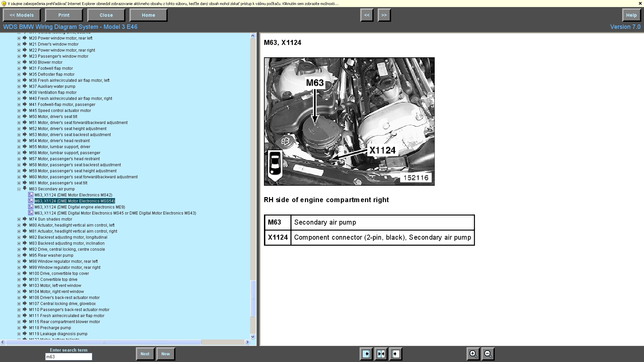Viewport: 644px width, 362px height.
Task: Expand the tree panel to full width
Action: pyautogui.click(x=366, y=354)
